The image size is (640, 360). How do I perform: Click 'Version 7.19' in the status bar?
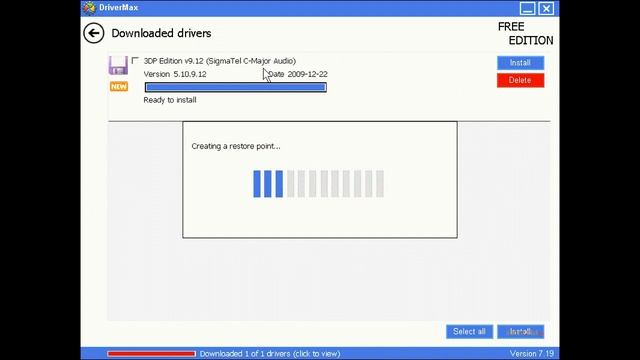click(x=531, y=353)
